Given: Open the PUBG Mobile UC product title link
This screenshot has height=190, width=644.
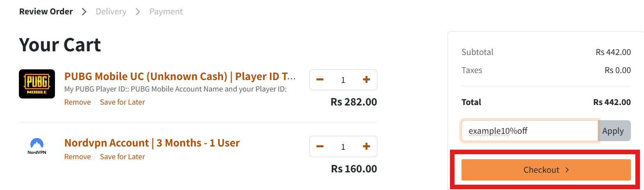Looking at the screenshot, I should coord(180,76).
